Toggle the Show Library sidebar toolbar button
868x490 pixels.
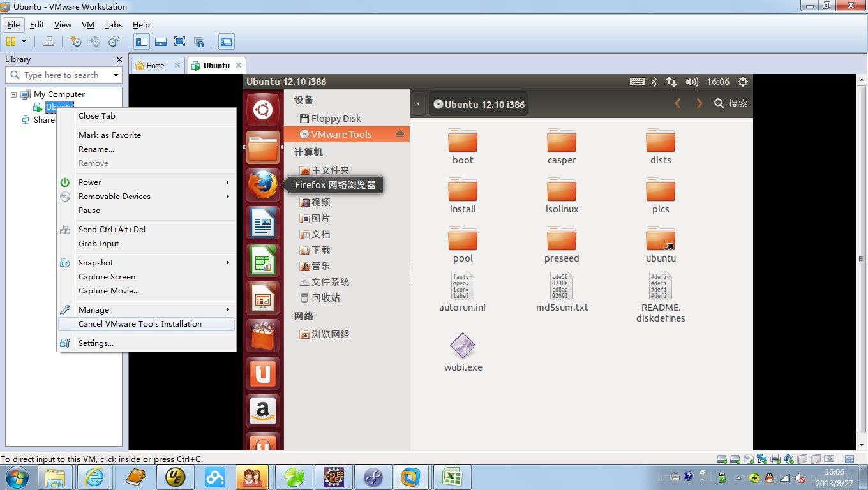[142, 41]
